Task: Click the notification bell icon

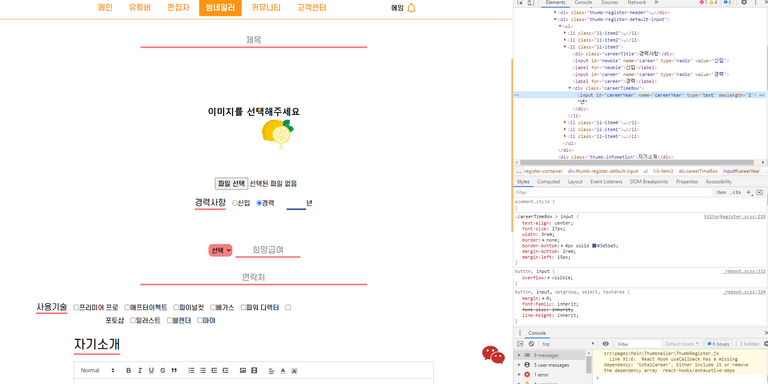Action: tap(411, 8)
